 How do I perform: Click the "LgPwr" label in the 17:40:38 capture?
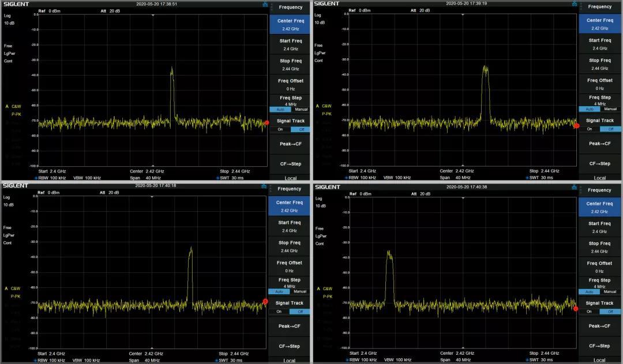pyautogui.click(x=321, y=236)
